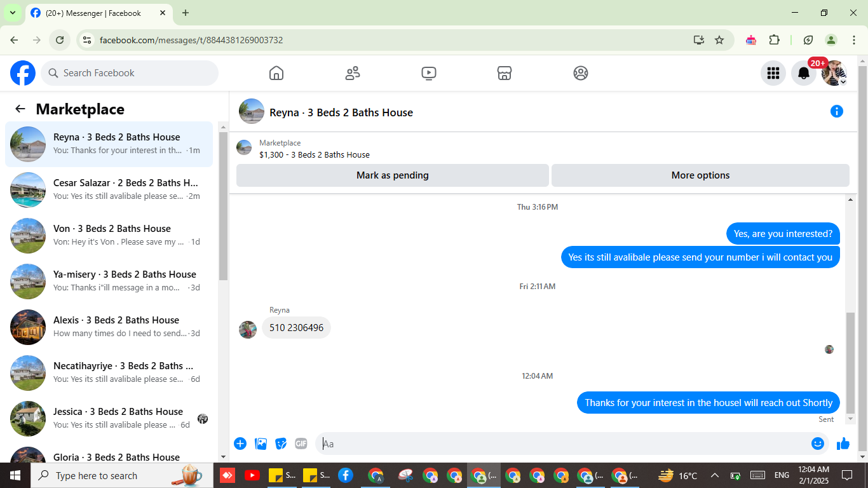This screenshot has height=488, width=868.
Task: Click the install app icon in address bar
Action: 699,40
